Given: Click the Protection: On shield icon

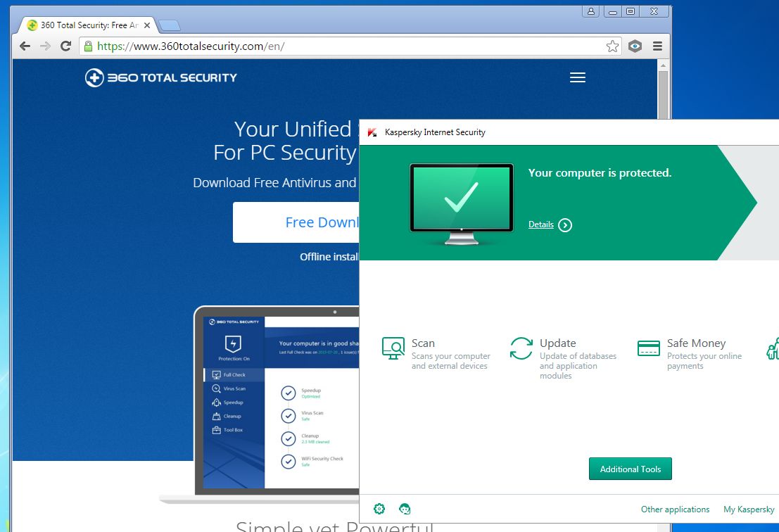Looking at the screenshot, I should pyautogui.click(x=233, y=343).
